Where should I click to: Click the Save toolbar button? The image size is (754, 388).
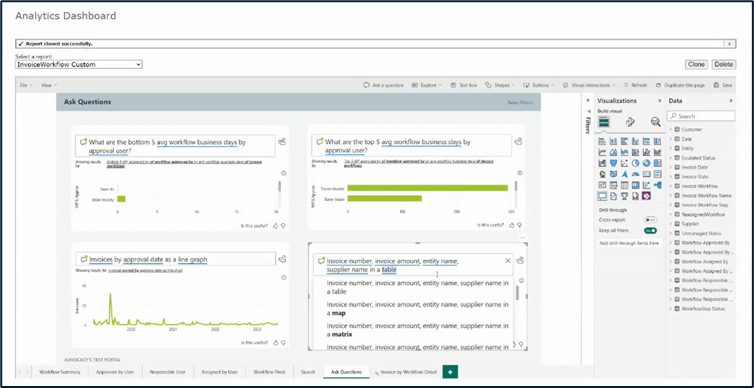723,85
